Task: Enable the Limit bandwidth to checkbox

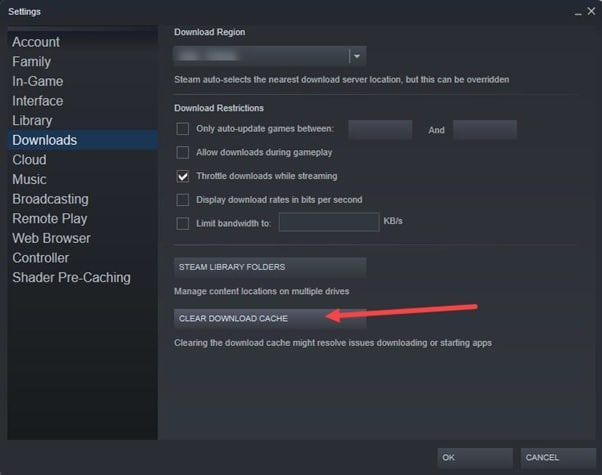Action: (182, 223)
